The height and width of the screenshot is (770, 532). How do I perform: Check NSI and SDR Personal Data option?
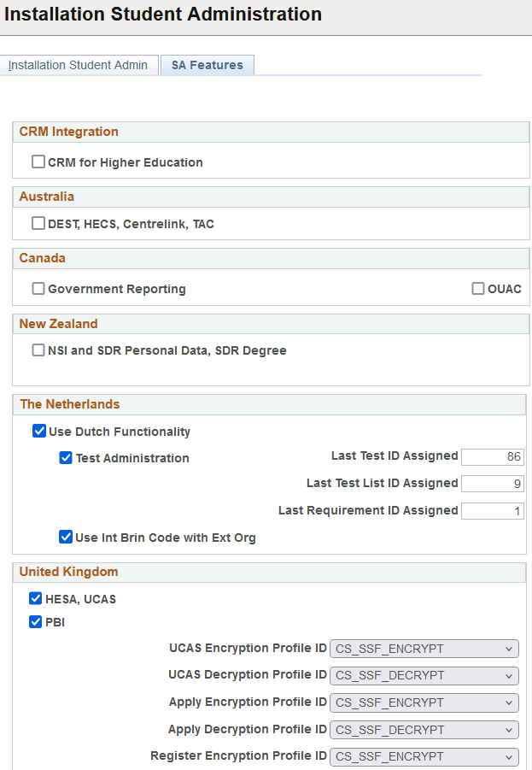pyautogui.click(x=38, y=350)
